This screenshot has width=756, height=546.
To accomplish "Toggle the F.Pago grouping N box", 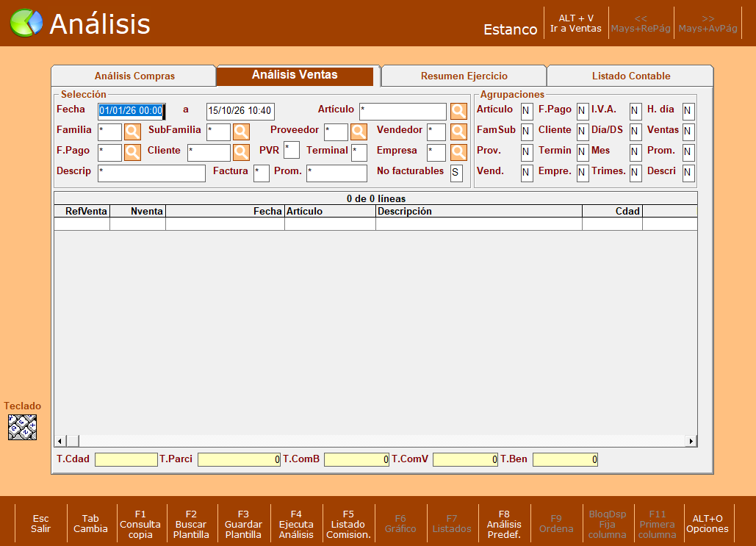I will pyautogui.click(x=583, y=110).
